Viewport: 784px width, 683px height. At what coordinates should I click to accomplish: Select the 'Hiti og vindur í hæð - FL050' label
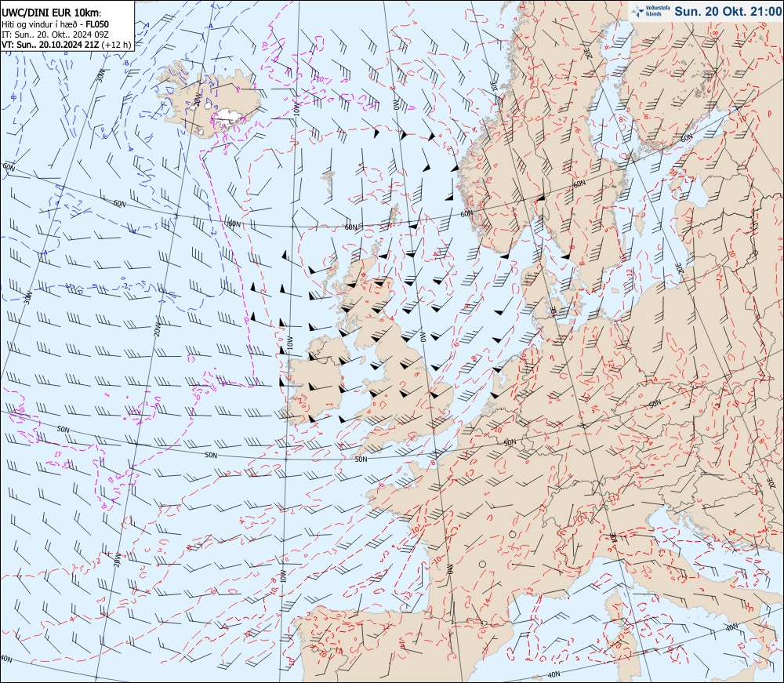coord(55,24)
